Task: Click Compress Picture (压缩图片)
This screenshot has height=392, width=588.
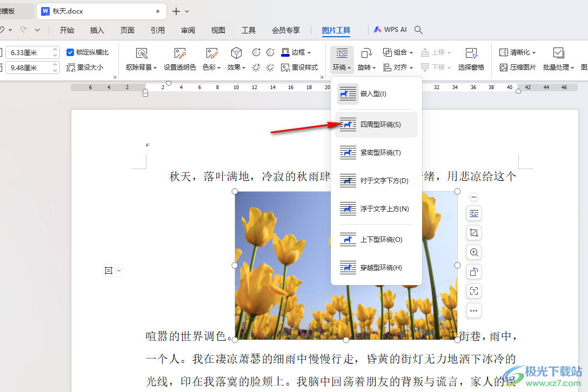Action: click(x=518, y=67)
